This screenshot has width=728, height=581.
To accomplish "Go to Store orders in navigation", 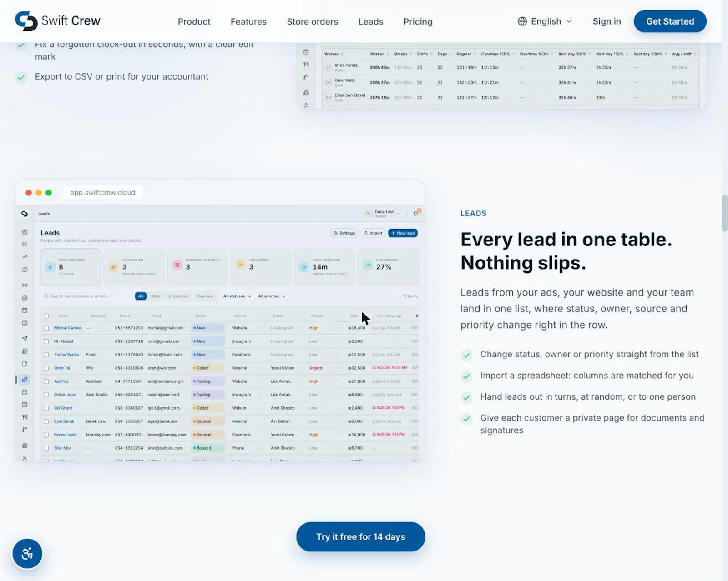I will [313, 22].
